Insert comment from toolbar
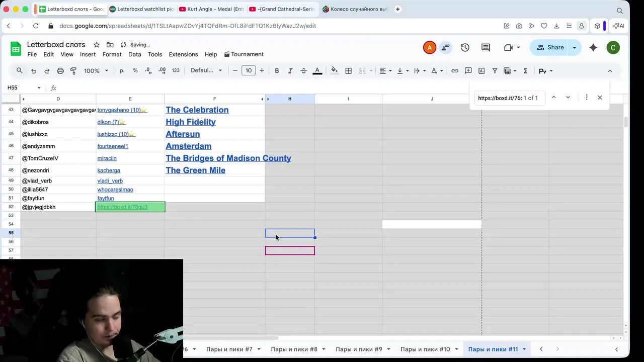644x362 pixels. pyautogui.click(x=468, y=71)
